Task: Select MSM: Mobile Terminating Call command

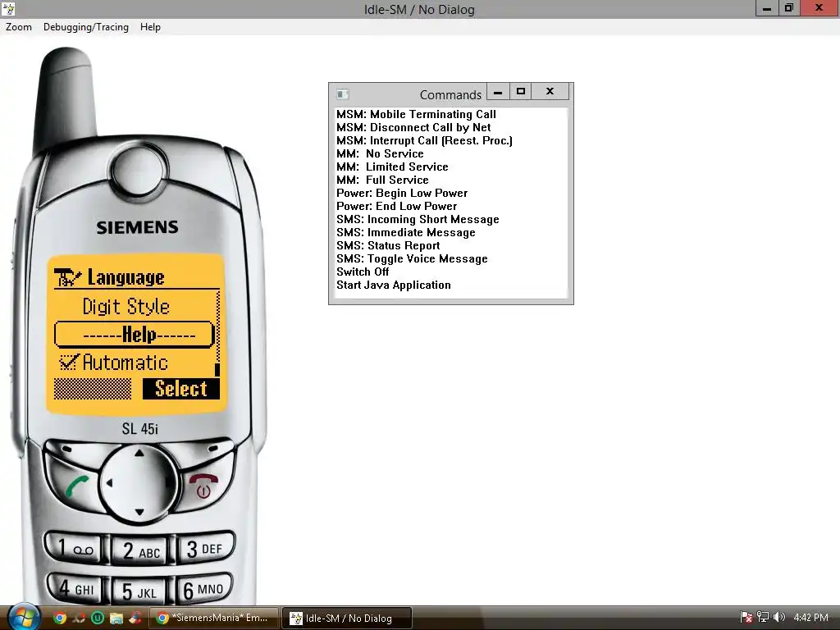Action: 416,114
